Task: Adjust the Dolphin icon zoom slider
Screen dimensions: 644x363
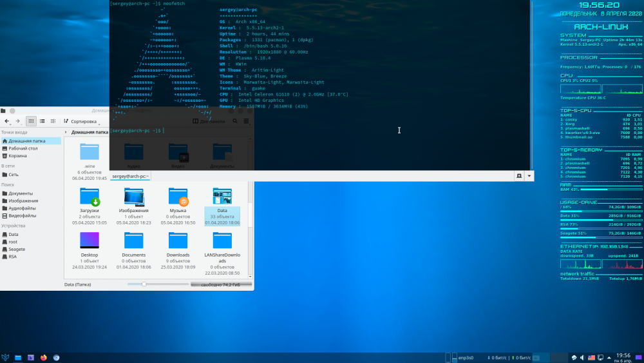Action: point(158,284)
